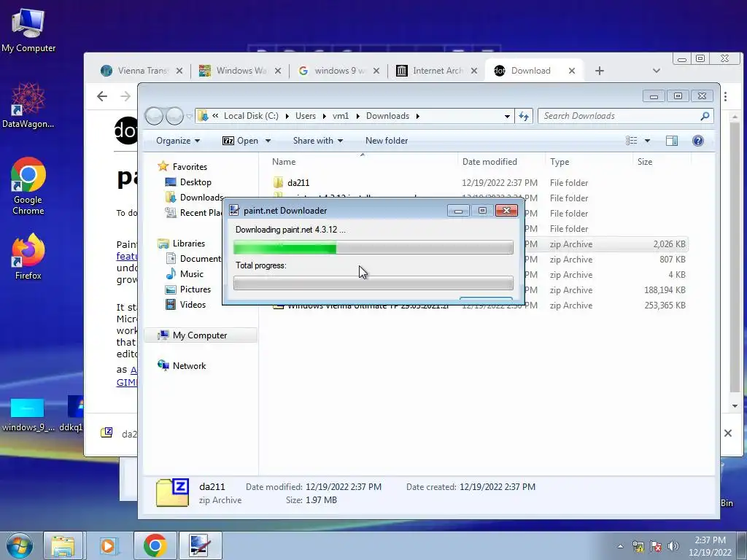747x560 pixels.
Task: Open Videos library
Action: click(x=193, y=304)
